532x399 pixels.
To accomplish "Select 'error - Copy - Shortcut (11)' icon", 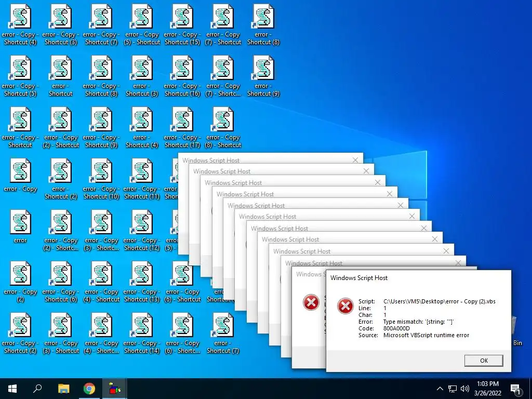I will [x=142, y=180].
